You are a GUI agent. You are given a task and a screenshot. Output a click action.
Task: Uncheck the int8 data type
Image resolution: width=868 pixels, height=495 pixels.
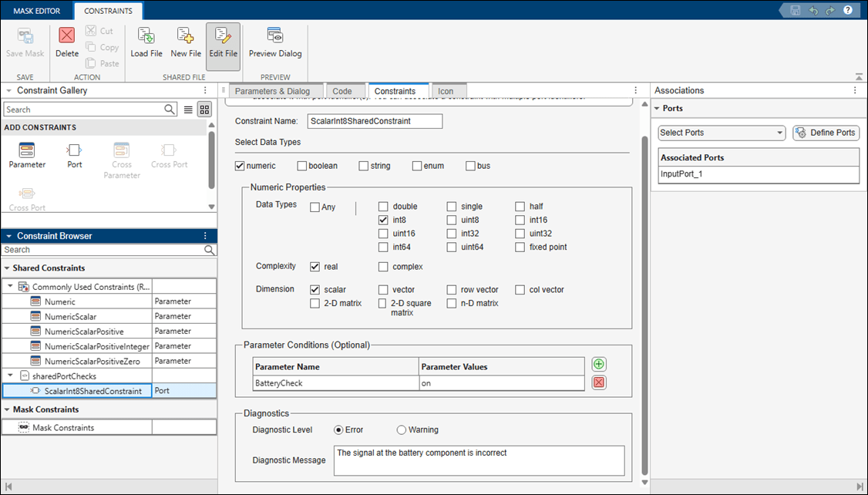[x=383, y=220]
